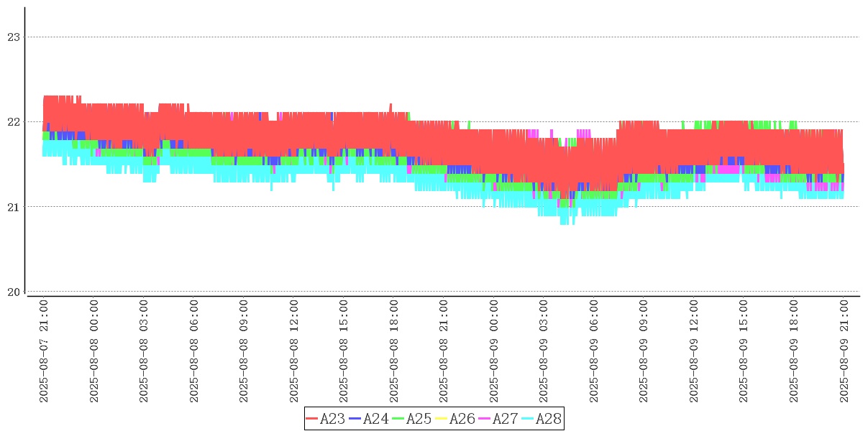The height and width of the screenshot is (431, 868).
Task: Click the blue A24 legend color line
Action: [355, 419]
